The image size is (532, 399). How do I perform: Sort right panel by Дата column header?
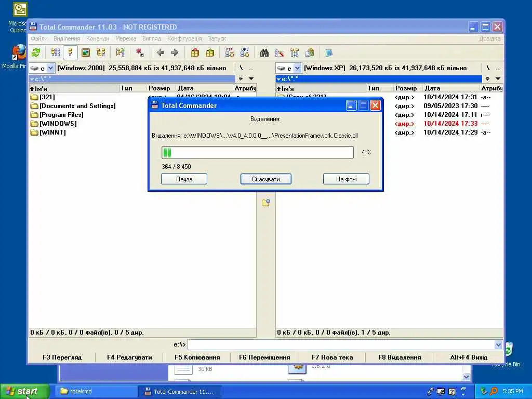(x=451, y=88)
